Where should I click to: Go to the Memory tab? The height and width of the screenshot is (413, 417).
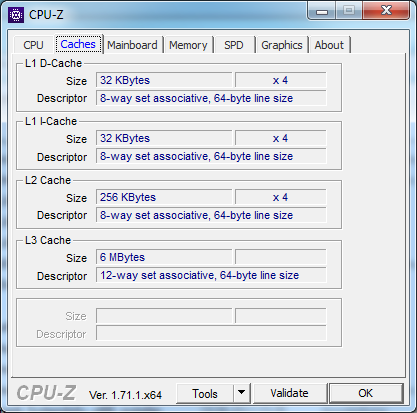click(188, 45)
